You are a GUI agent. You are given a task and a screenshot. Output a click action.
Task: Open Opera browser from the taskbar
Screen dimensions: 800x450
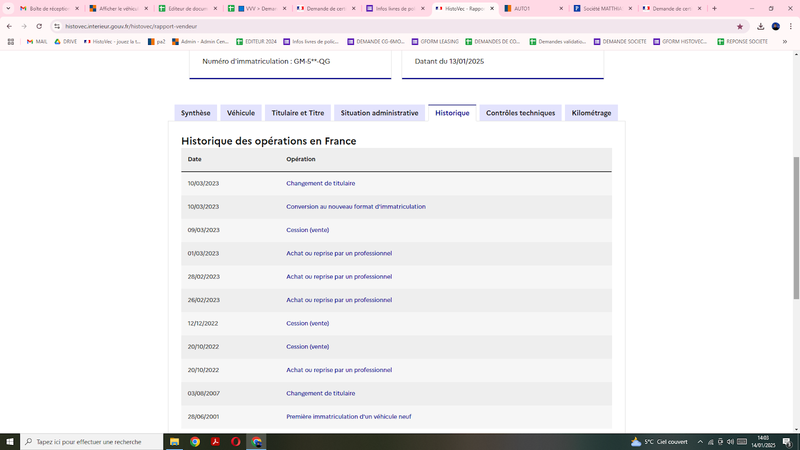236,442
